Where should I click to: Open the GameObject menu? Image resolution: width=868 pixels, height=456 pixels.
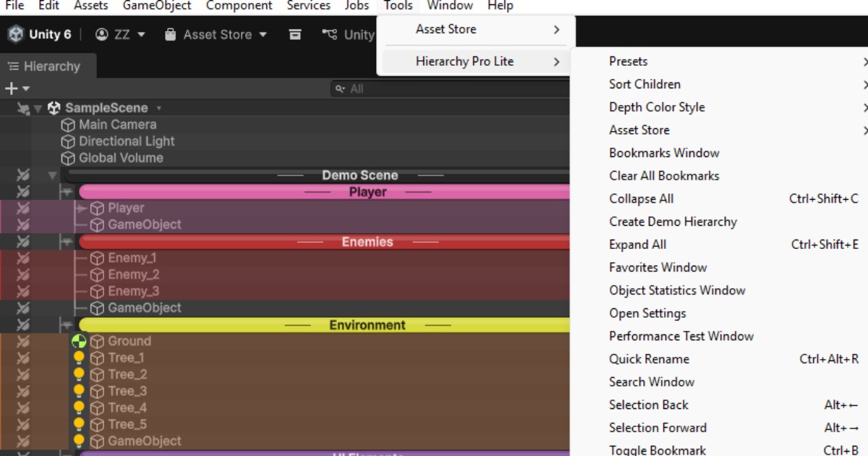click(x=157, y=6)
